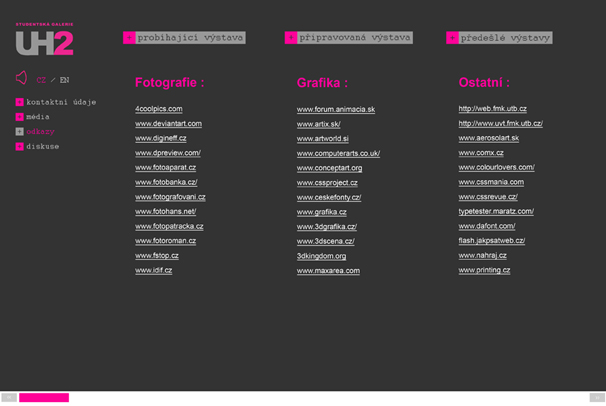Screen dimensions: 606x406
Task: Click the scrollbar right arrow button
Action: pos(597,398)
